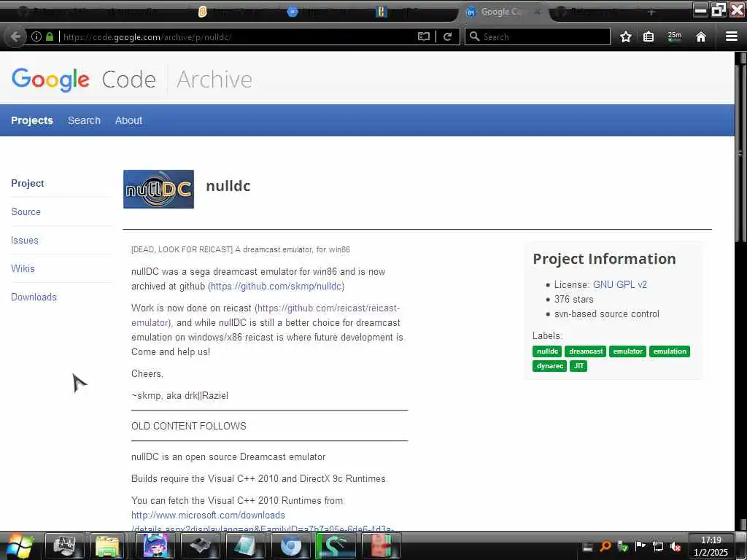Click the emulation label tag
Image resolution: width=747 pixels, height=560 pixels.
(x=670, y=351)
